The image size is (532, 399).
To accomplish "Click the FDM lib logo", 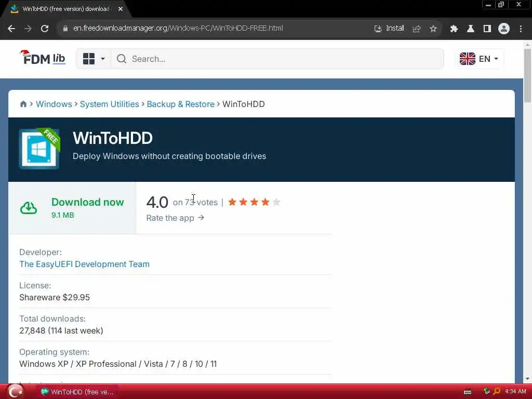I will click(x=43, y=57).
